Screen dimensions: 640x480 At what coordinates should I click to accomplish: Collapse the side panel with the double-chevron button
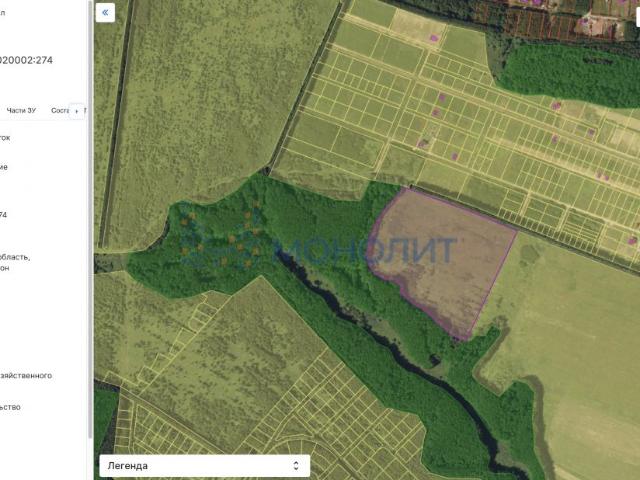[x=105, y=13]
